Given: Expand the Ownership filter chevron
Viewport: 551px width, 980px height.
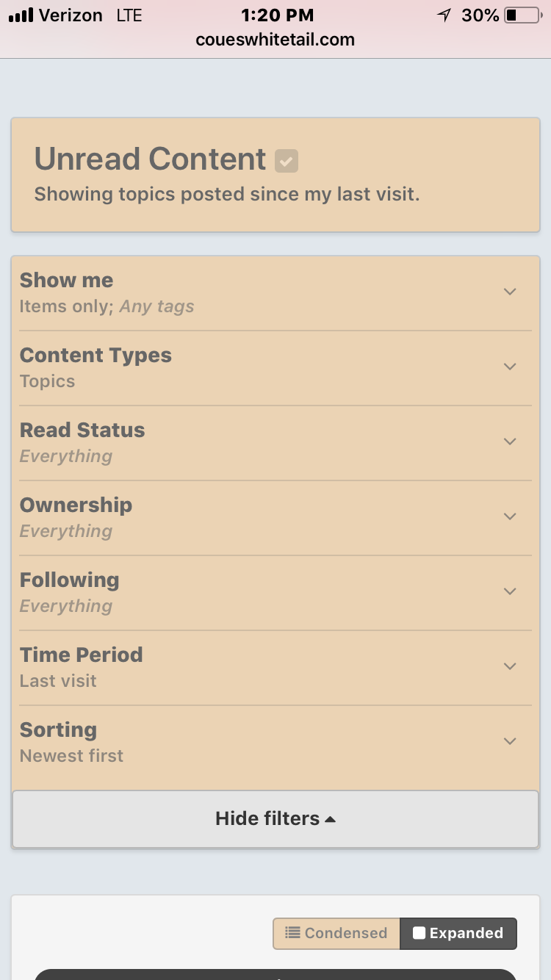Looking at the screenshot, I should (x=510, y=516).
